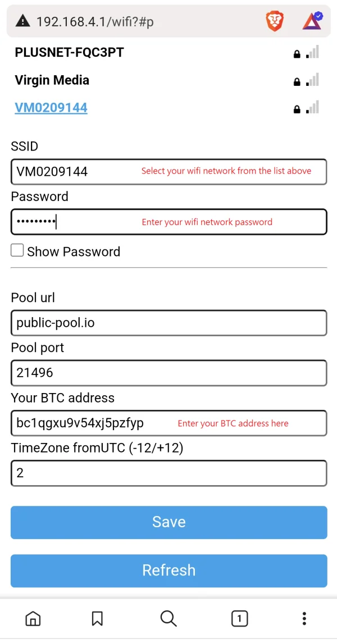Edit the Pool url field
337x644 pixels.
coord(168,323)
